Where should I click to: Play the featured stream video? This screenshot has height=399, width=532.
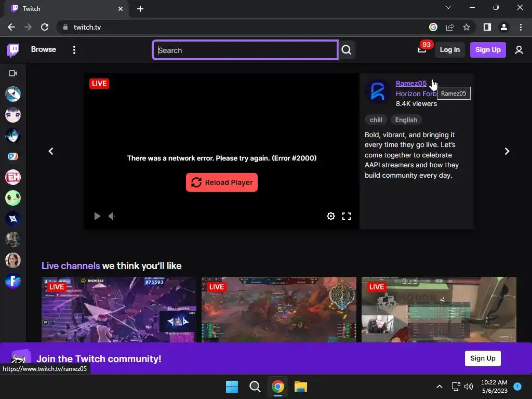point(97,216)
